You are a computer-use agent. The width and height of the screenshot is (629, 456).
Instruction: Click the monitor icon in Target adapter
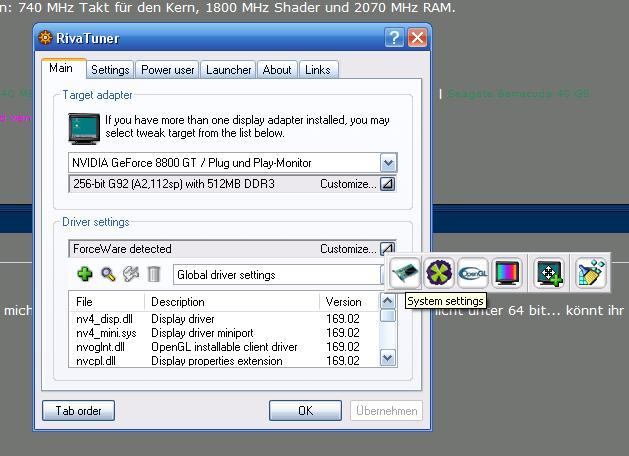point(84,128)
